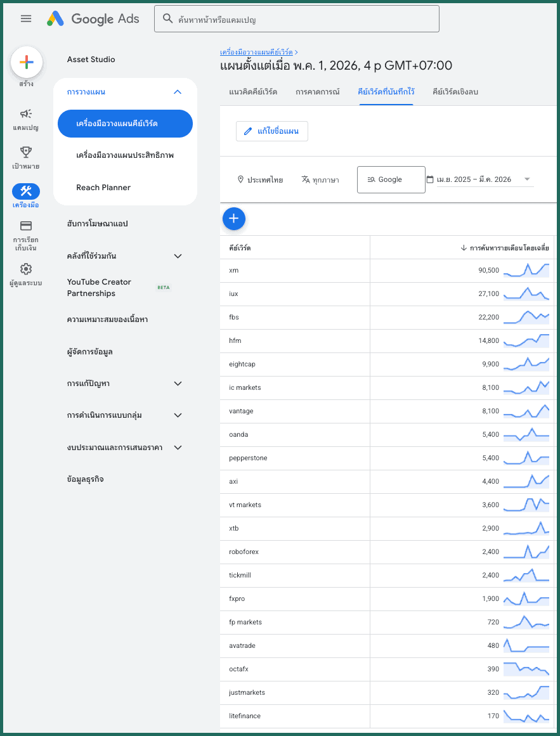Expand คลังที่ใช้ร่วมกัน section

click(178, 256)
